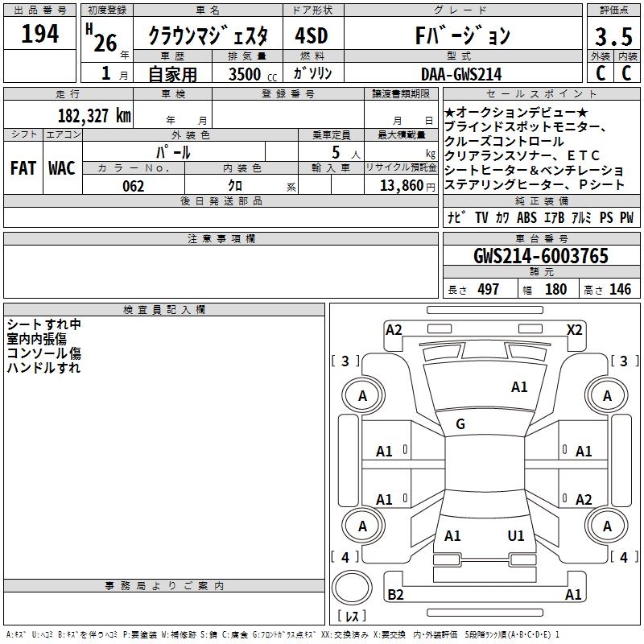Click spare tire circle above レス
Image resolution: width=644 pixels, height=644 pixels.
pyautogui.click(x=352, y=587)
